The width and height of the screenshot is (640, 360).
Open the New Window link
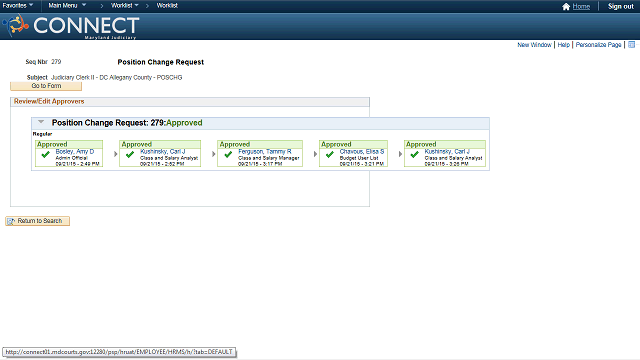point(534,45)
